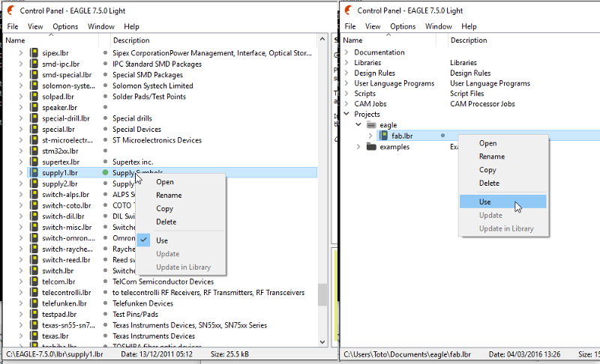Image resolution: width=600 pixels, height=364 pixels.
Task: Click EAGLE logo in right window title bar
Action: point(349,10)
